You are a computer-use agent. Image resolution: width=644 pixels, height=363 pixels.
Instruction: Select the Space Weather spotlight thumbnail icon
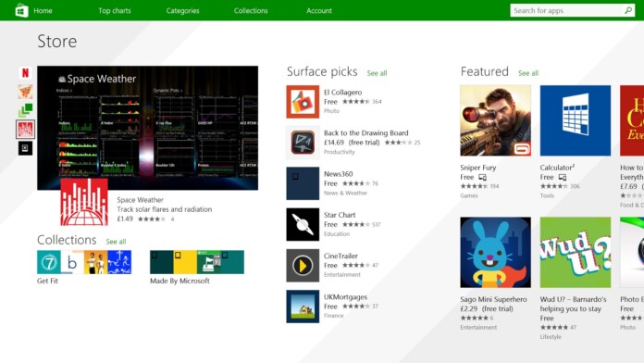click(26, 129)
